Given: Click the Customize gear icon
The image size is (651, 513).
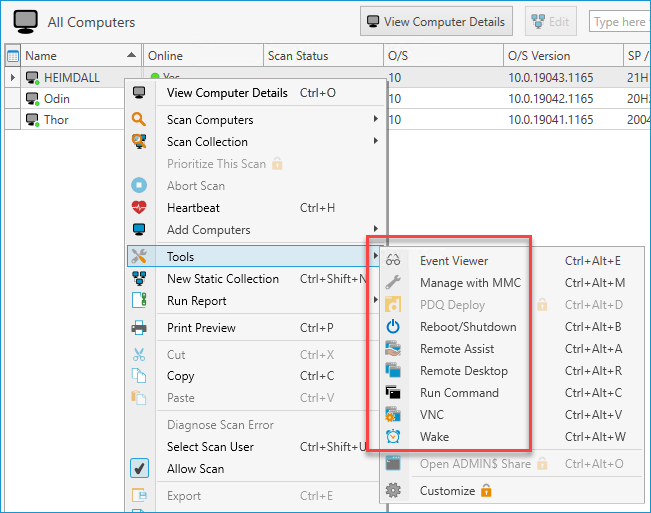Looking at the screenshot, I should [x=393, y=490].
